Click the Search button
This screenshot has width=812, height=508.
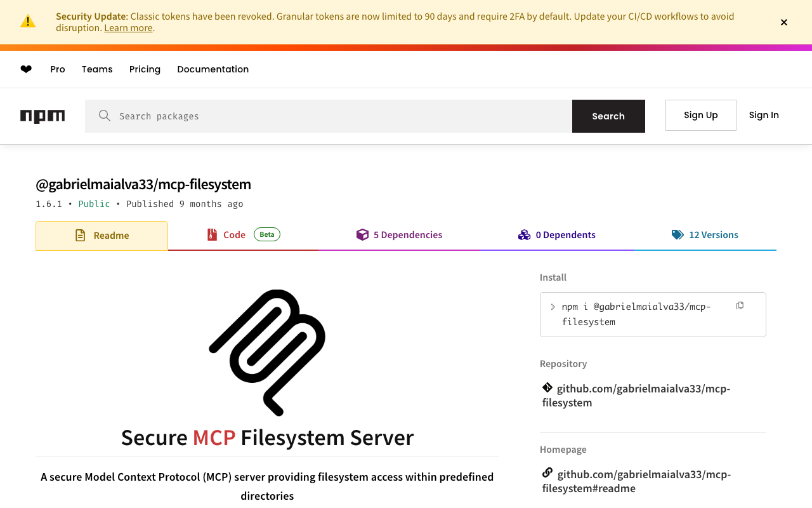(x=608, y=116)
